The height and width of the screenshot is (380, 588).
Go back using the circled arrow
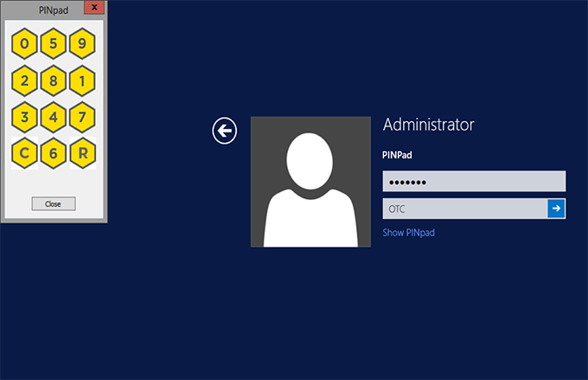tap(225, 131)
